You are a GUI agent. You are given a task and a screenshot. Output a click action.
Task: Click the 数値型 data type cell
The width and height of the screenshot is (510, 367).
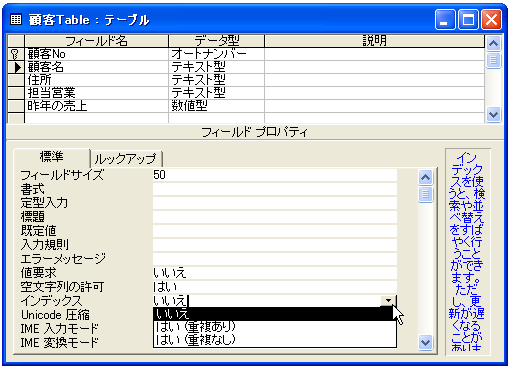pyautogui.click(x=217, y=106)
